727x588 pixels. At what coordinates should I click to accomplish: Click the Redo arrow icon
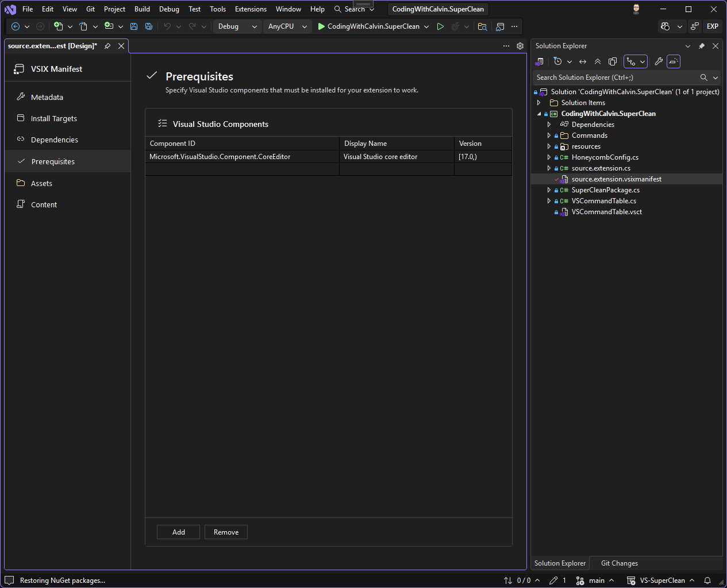tap(193, 26)
